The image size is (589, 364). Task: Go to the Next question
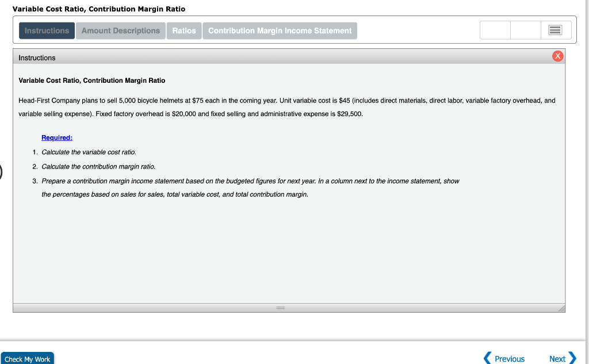pos(557,359)
